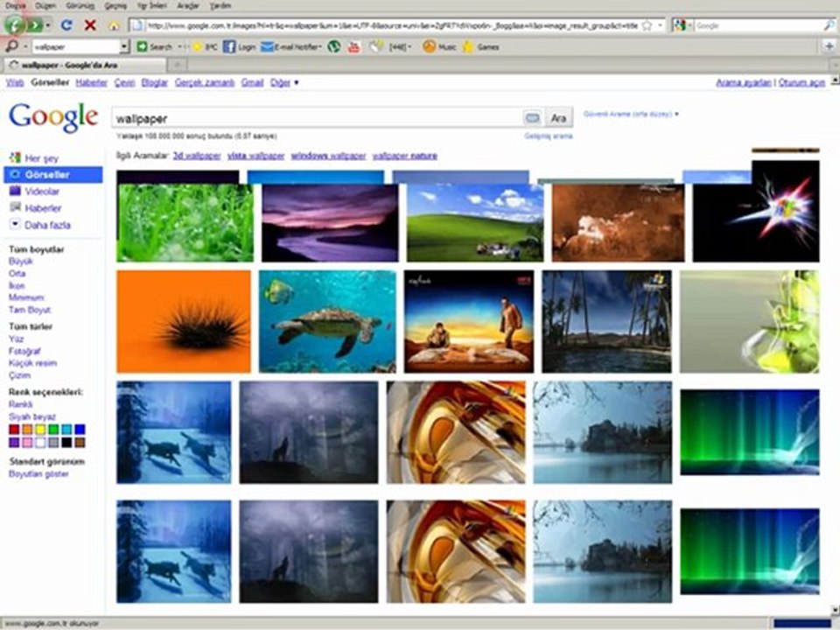Expand the Diğer dropdown in the top bar

pyautogui.click(x=283, y=82)
